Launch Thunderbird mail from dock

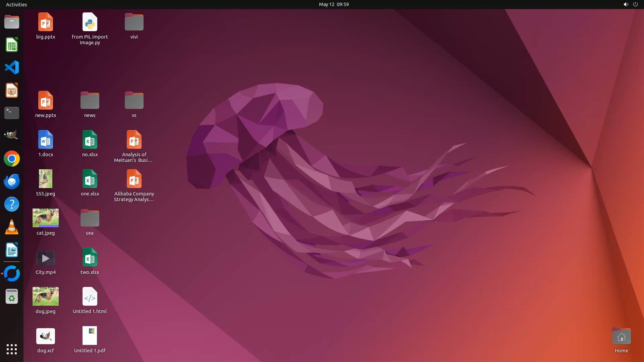click(x=12, y=182)
